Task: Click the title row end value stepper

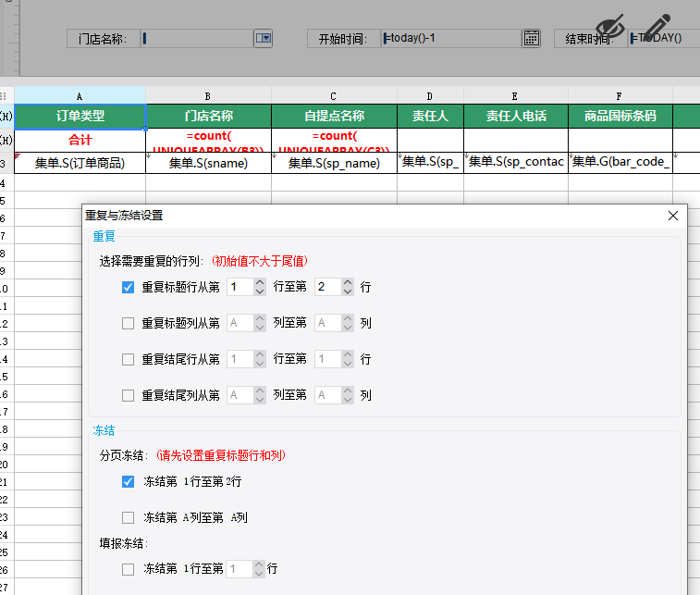Action: pyautogui.click(x=347, y=288)
